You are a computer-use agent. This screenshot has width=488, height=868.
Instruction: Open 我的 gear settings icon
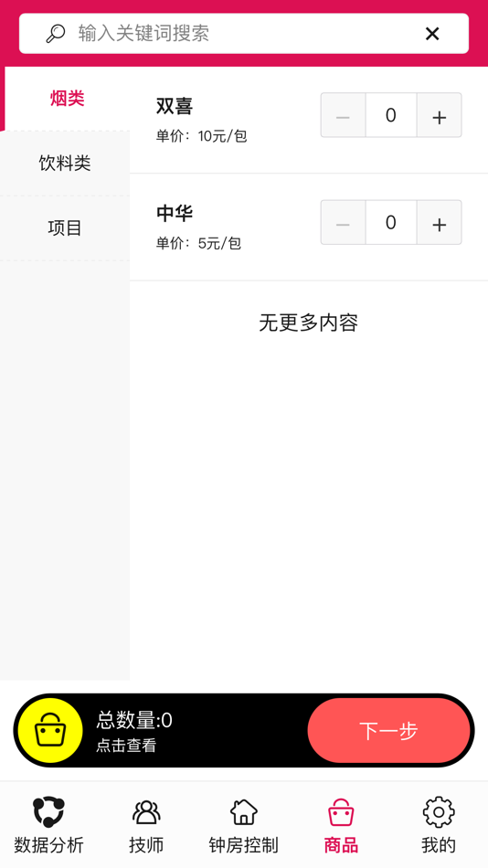(x=439, y=812)
